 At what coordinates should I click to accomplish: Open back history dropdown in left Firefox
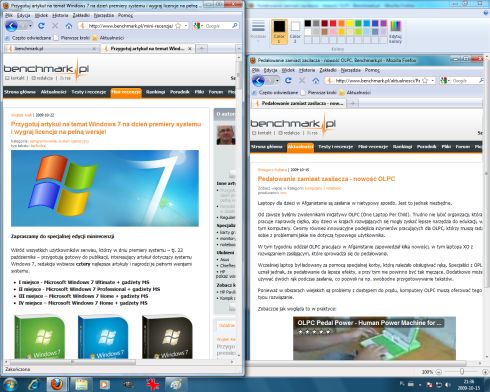pyautogui.click(x=30, y=26)
